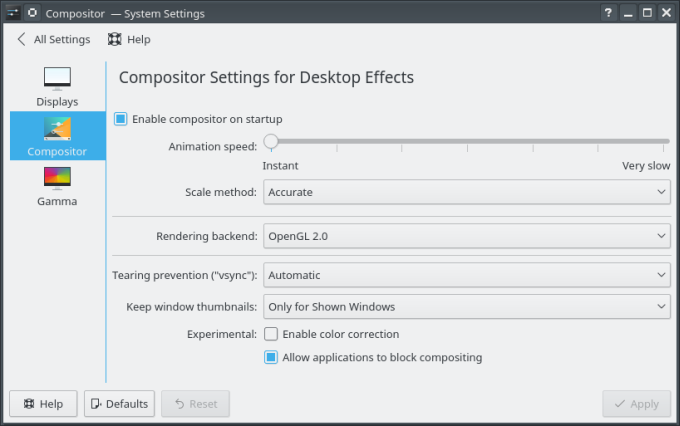Close the System Settings window

click(x=667, y=13)
